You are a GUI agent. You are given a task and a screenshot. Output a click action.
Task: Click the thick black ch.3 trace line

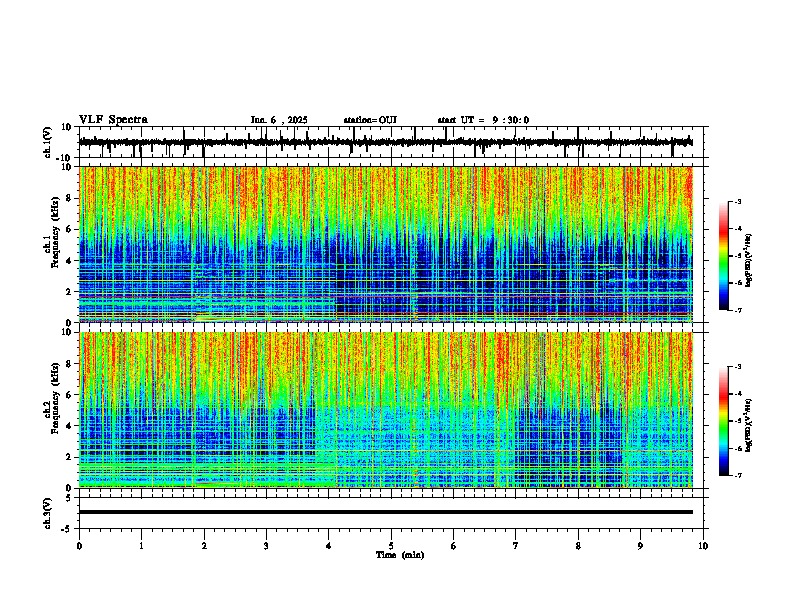[x=386, y=512]
